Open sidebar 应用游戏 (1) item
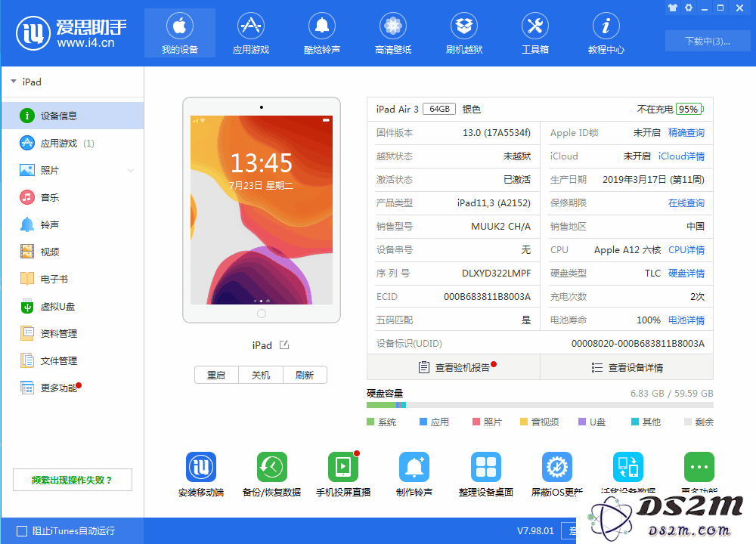756x544 pixels. (73, 143)
